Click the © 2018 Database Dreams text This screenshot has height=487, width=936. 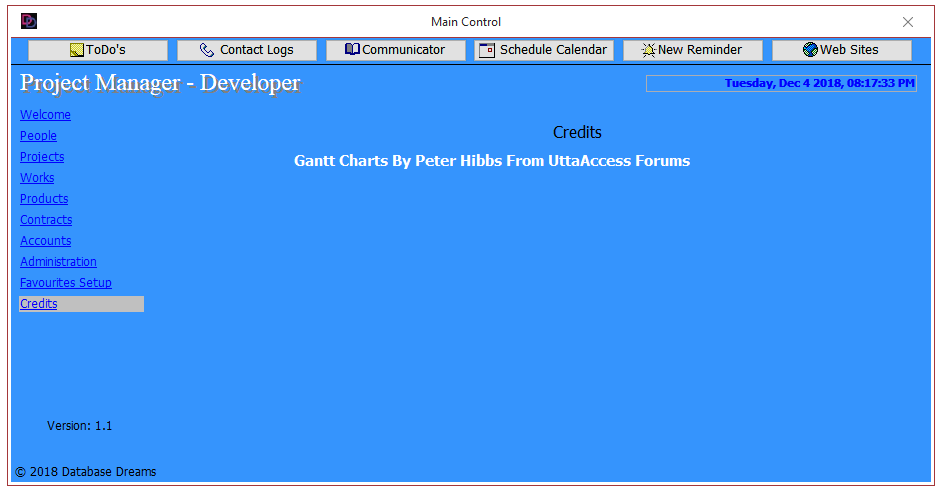pos(85,471)
